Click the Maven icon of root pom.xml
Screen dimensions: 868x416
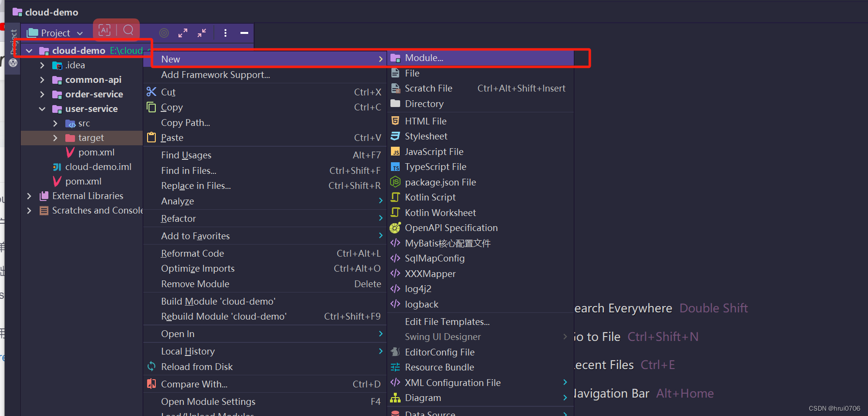click(x=57, y=181)
